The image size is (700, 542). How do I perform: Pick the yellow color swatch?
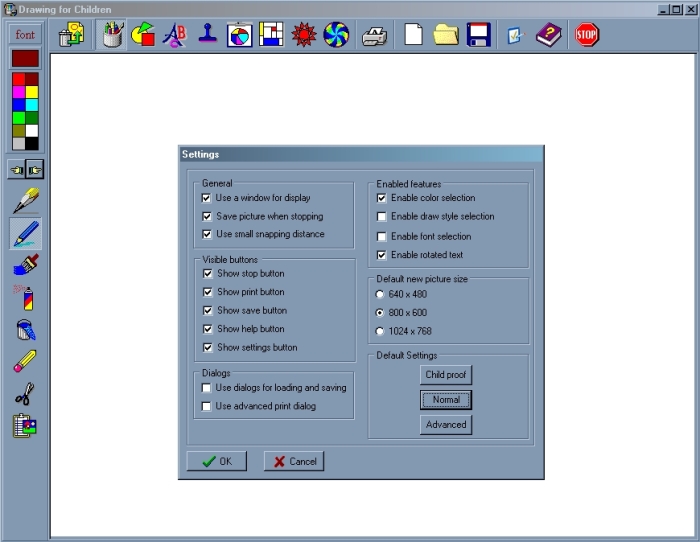click(32, 92)
